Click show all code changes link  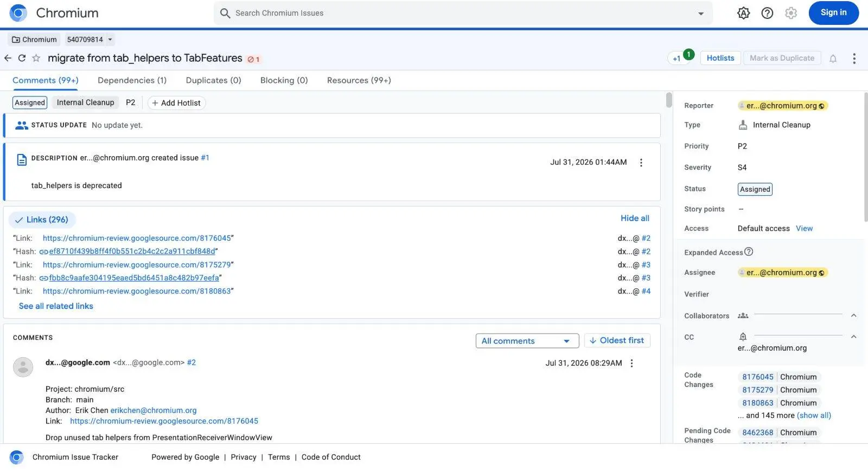tap(814, 415)
